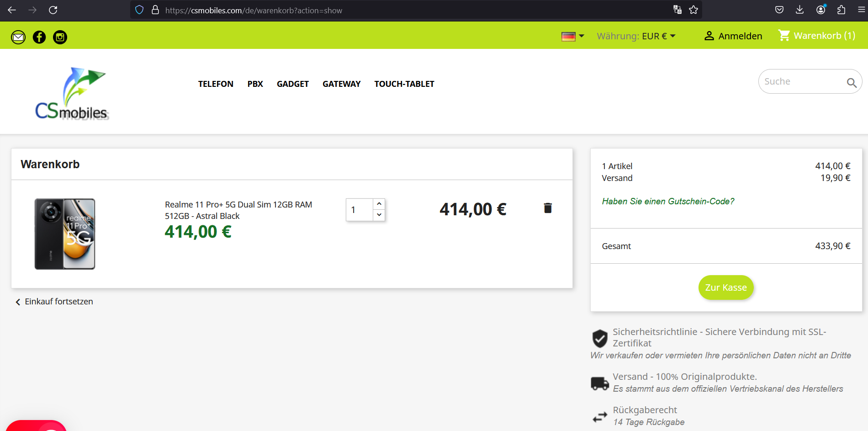Open the TELEFON menu category
Image resolution: width=868 pixels, height=431 pixels.
pyautogui.click(x=216, y=84)
